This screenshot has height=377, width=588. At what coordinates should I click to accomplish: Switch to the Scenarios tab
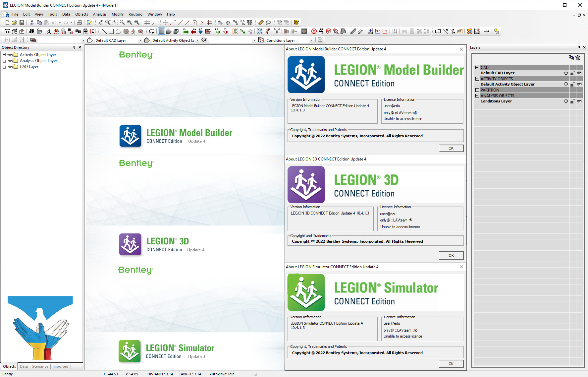[40, 366]
